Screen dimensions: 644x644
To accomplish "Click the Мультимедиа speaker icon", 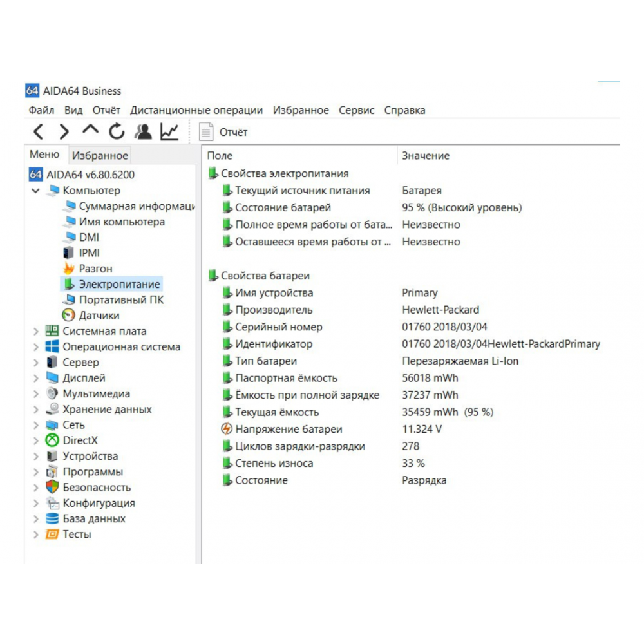I will [52, 393].
